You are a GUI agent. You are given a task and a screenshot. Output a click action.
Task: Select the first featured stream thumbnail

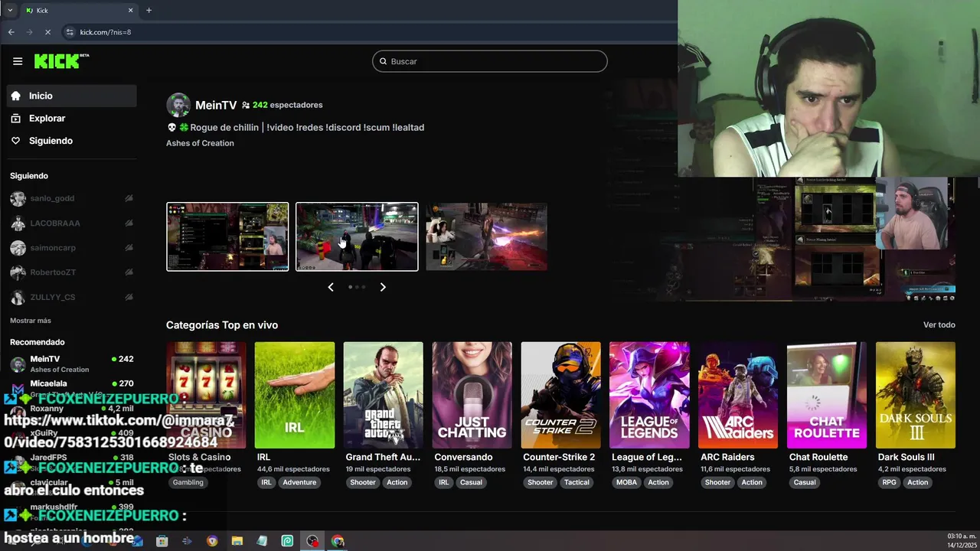[x=227, y=236]
